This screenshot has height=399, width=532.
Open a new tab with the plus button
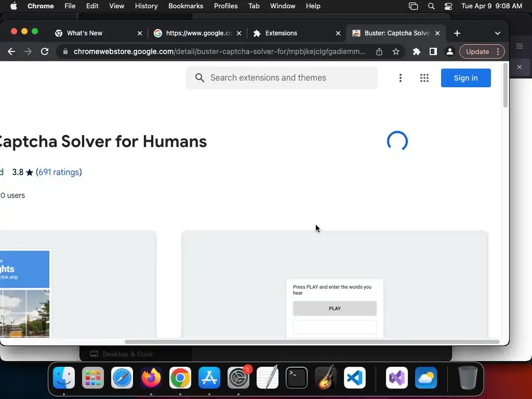pos(457,33)
